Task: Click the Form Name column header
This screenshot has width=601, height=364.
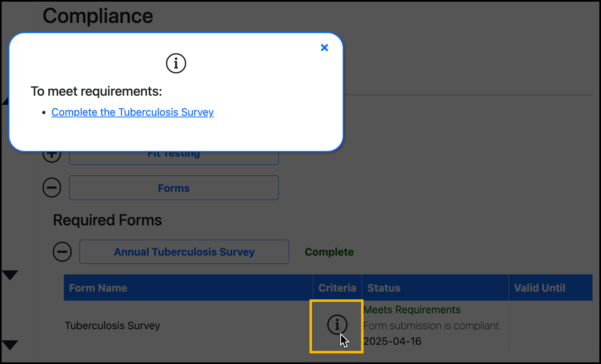Action: [98, 288]
